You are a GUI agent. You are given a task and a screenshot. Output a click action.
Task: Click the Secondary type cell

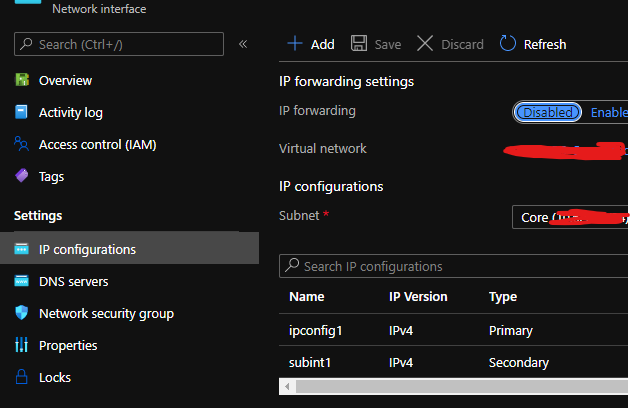tap(519, 363)
